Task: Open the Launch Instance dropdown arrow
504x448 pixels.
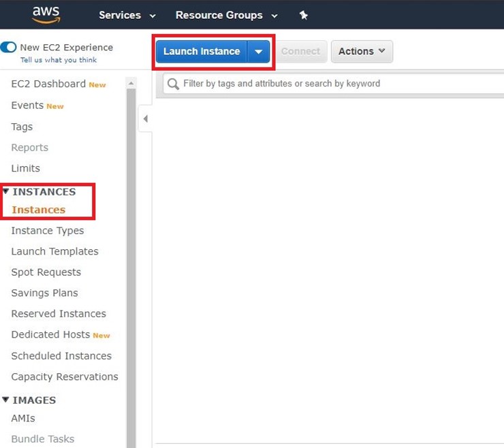Action: point(258,52)
